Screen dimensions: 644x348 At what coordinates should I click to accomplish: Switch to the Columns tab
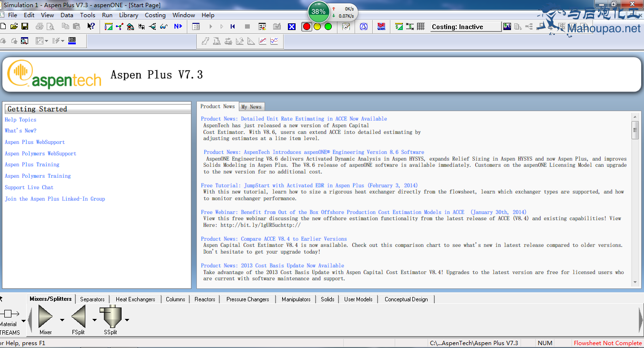tap(175, 299)
